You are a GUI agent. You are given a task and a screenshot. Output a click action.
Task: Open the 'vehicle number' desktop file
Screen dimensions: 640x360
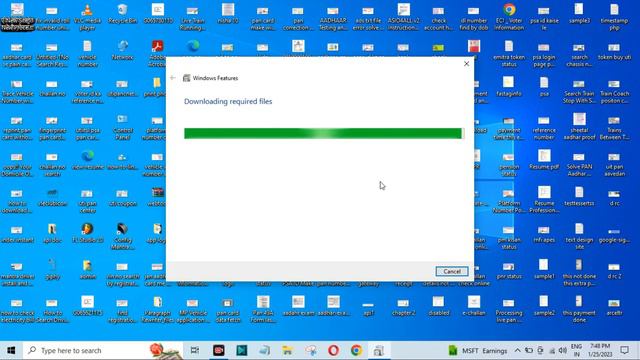(x=87, y=53)
